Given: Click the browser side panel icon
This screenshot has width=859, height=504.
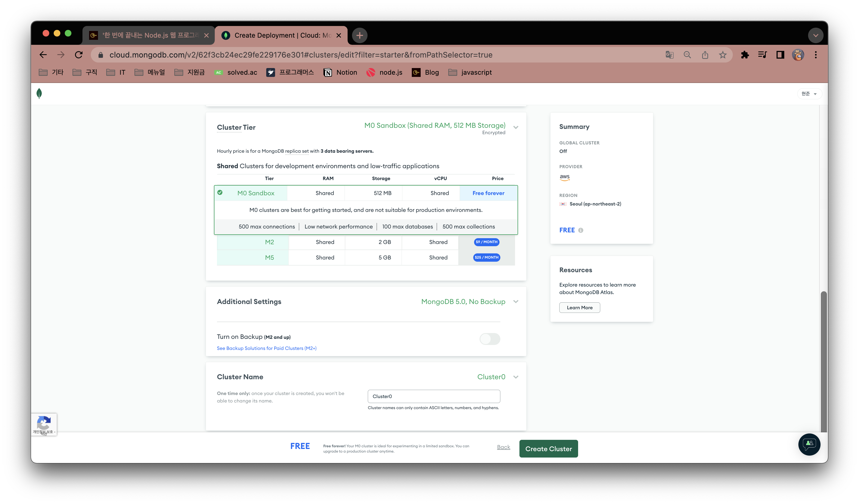Looking at the screenshot, I should tap(780, 55).
